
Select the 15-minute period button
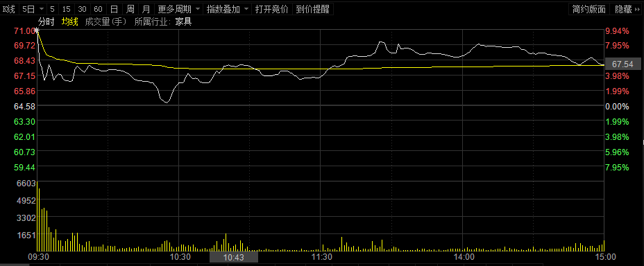click(x=66, y=9)
